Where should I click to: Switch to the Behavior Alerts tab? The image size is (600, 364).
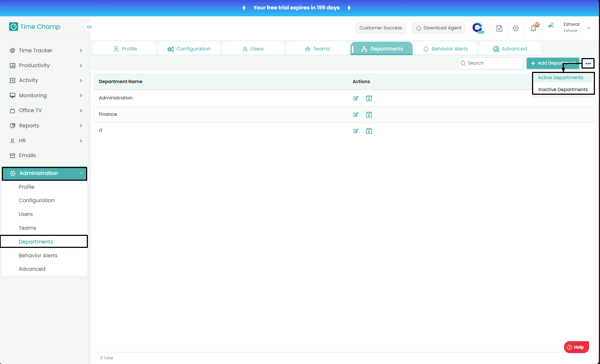446,49
